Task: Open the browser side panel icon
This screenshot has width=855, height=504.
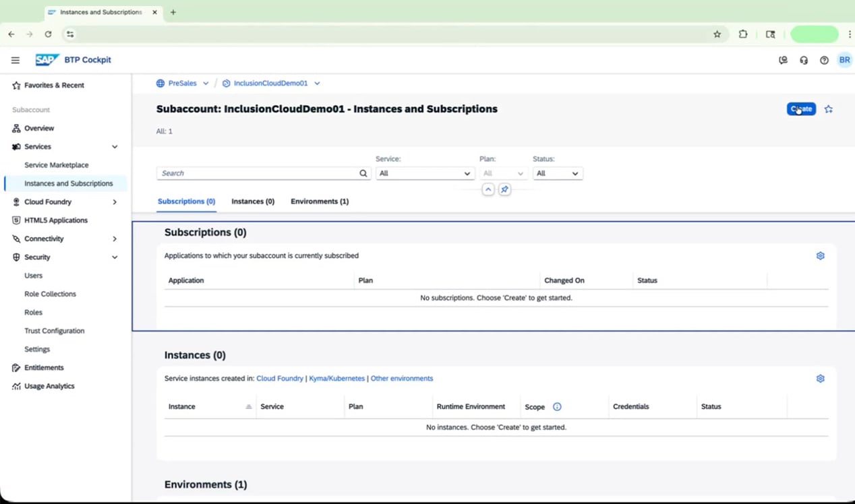Action: 771,34
